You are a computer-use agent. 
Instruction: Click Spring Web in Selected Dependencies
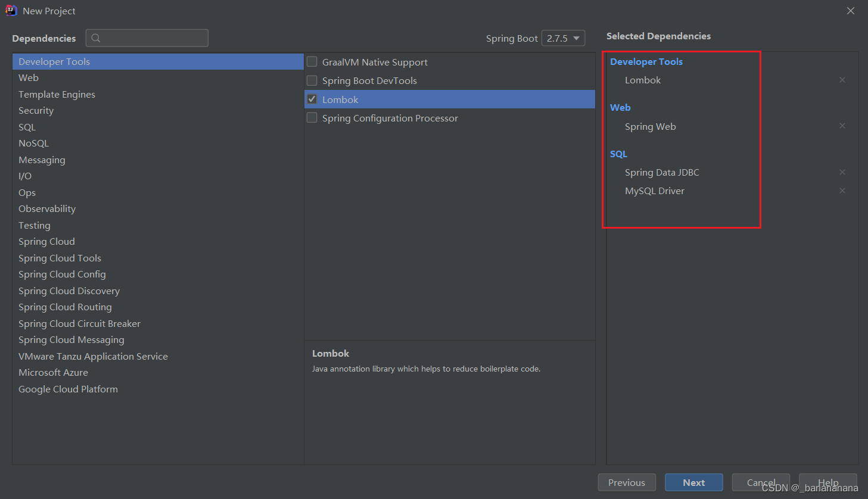pos(651,126)
